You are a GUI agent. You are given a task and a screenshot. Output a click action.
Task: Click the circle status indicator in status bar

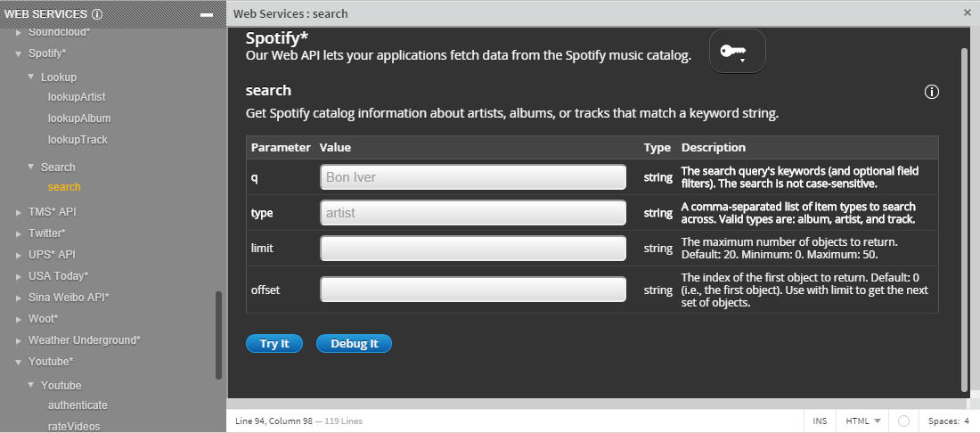point(903,421)
